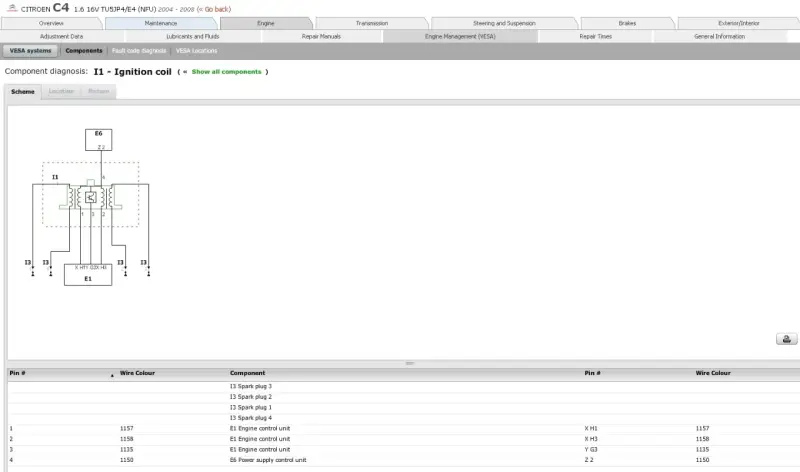Click the ignition coil symbol in diagram
Image resolution: width=800 pixels, height=472 pixels.
[x=91, y=197]
